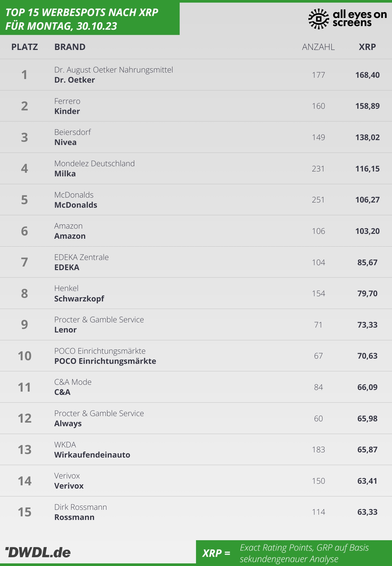Select the Milka XRP value 116,15
The height and width of the screenshot is (566, 392).
pyautogui.click(x=367, y=169)
